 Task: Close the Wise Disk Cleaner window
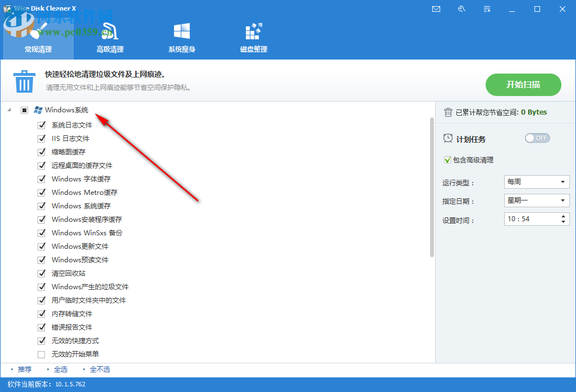pyautogui.click(x=563, y=9)
